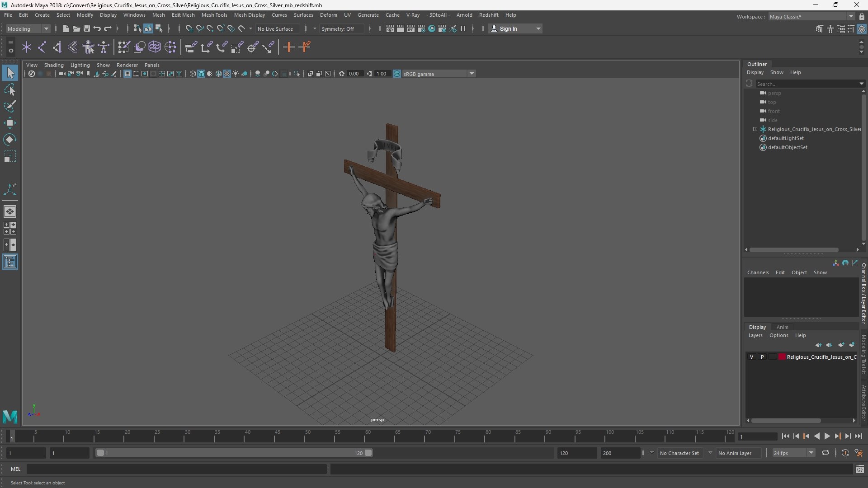Activate the Scale tool in toolbox
Image resolution: width=868 pixels, height=488 pixels.
(10, 156)
